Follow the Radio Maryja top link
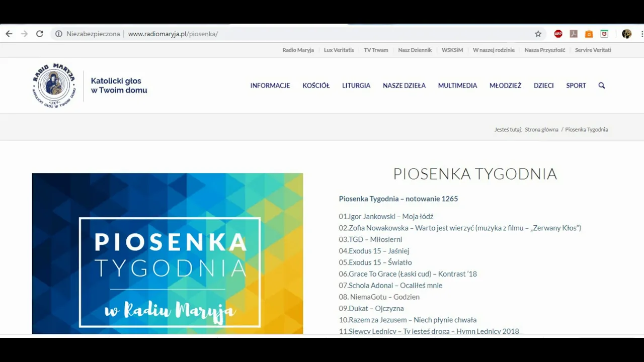The image size is (644, 362). pos(298,50)
